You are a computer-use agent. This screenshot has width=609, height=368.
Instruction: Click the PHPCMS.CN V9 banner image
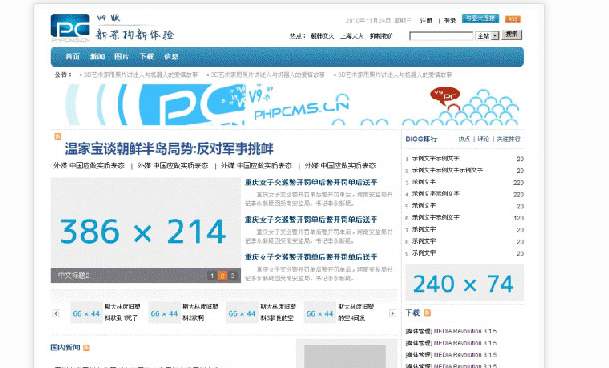pos(287,105)
